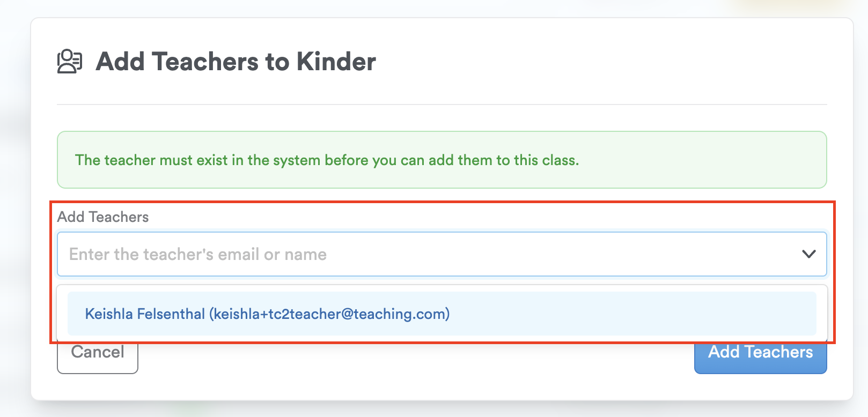Click the highlighted suggestion row in dropdown list
The width and height of the screenshot is (868, 417).
click(442, 314)
